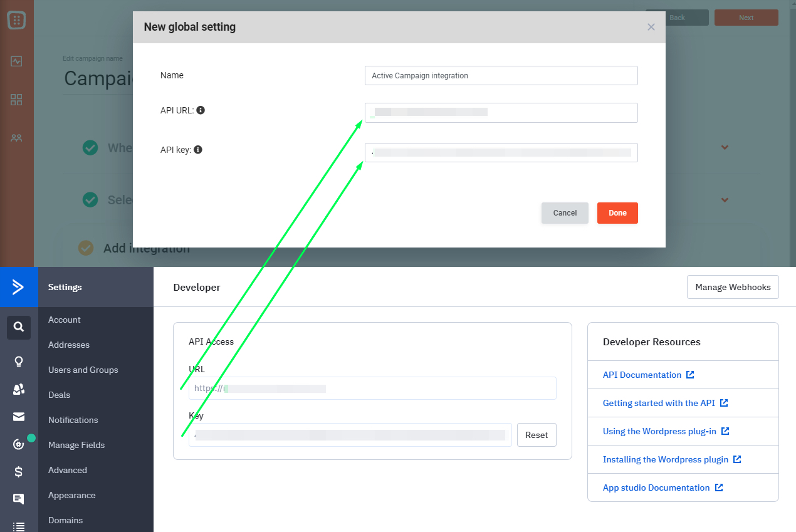Open the Lists icon in sidebar
The height and width of the screenshot is (532, 796).
pyautogui.click(x=19, y=526)
